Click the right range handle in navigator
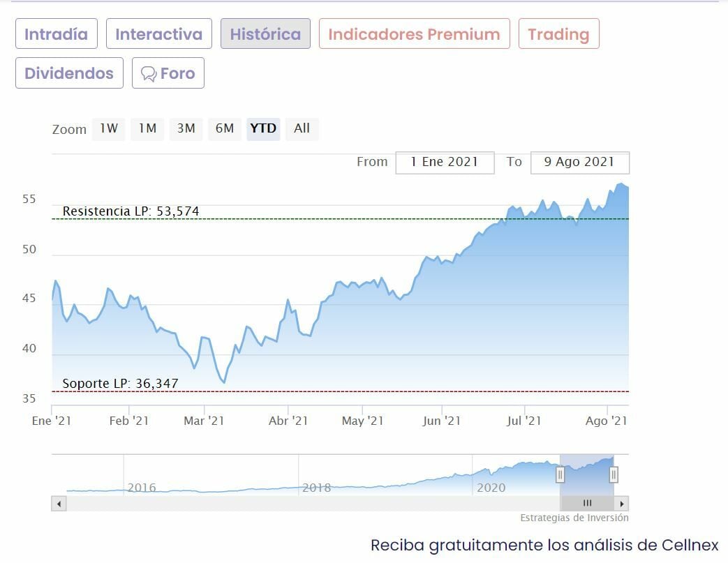This screenshot has height=563, width=728. [x=614, y=475]
